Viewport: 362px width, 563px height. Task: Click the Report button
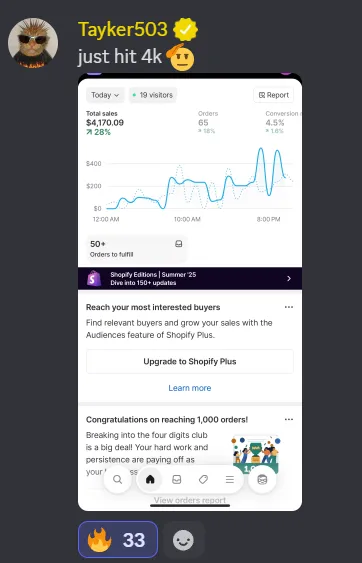pos(274,95)
